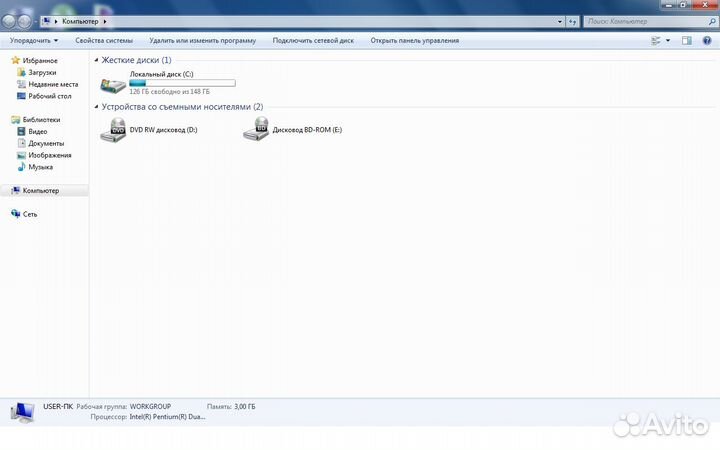Click the Дисковод BD-ROM (E:) label
Image resolution: width=720 pixels, height=450 pixels.
click(x=307, y=130)
